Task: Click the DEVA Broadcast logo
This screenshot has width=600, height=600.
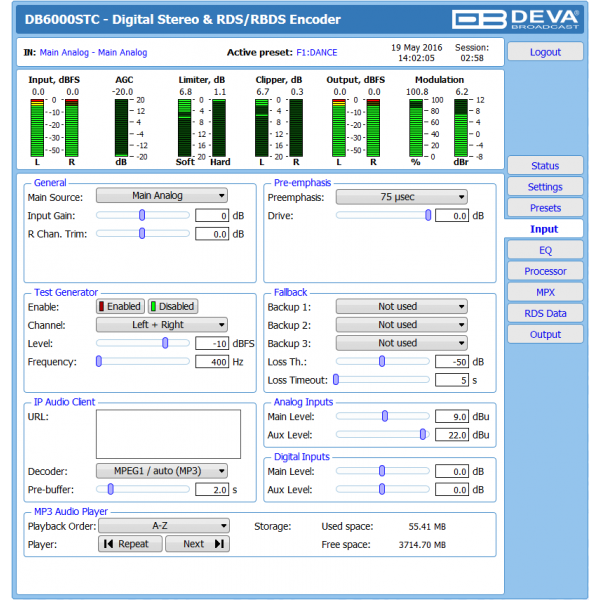Action: pyautogui.click(x=515, y=19)
